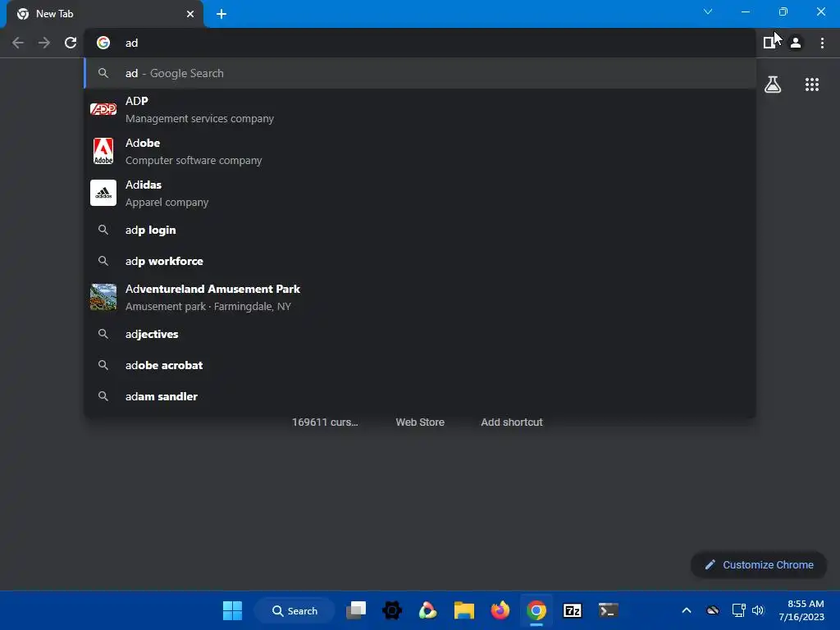Choose the 'adp login' suggestion
The image size is (840, 630).
420,230
